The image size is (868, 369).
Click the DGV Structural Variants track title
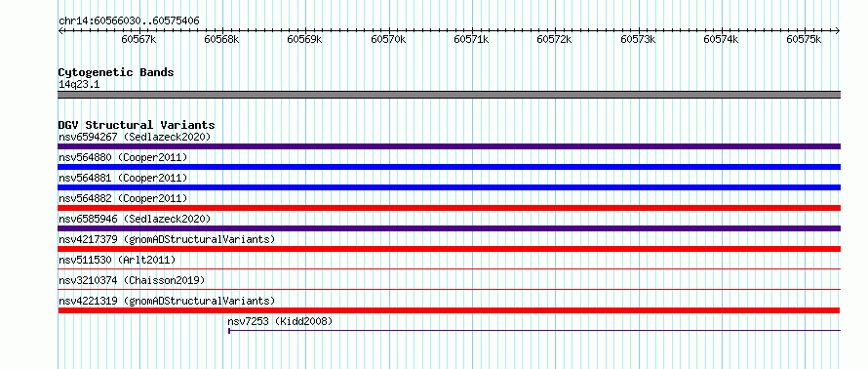click(137, 125)
